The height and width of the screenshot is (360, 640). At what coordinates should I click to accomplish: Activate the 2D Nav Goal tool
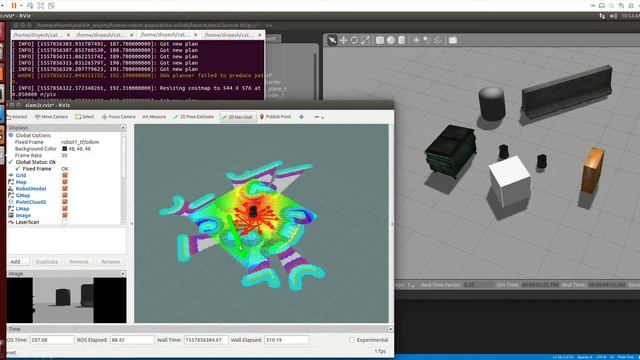[237, 117]
